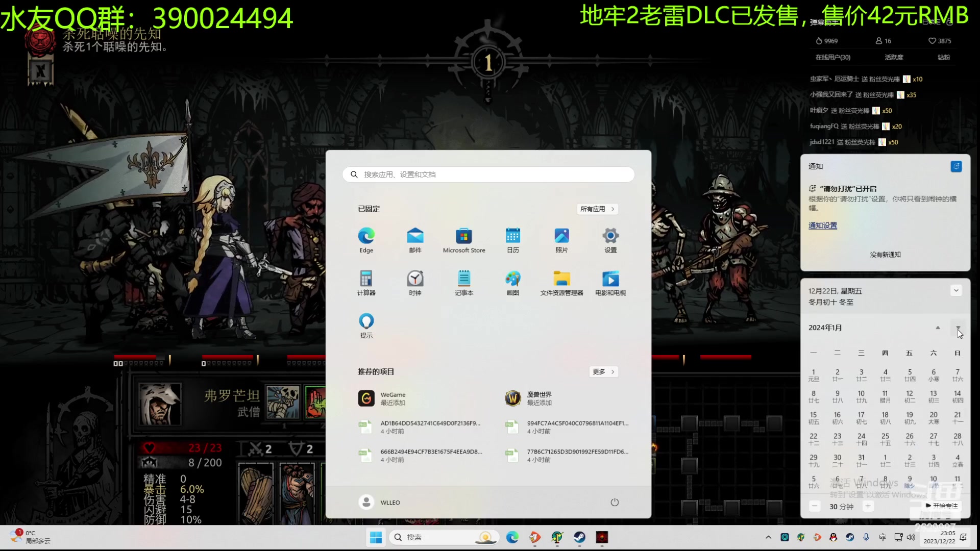This screenshot has height=551, width=980.
Task: Click the QQ penguin tray icon
Action: tap(833, 537)
